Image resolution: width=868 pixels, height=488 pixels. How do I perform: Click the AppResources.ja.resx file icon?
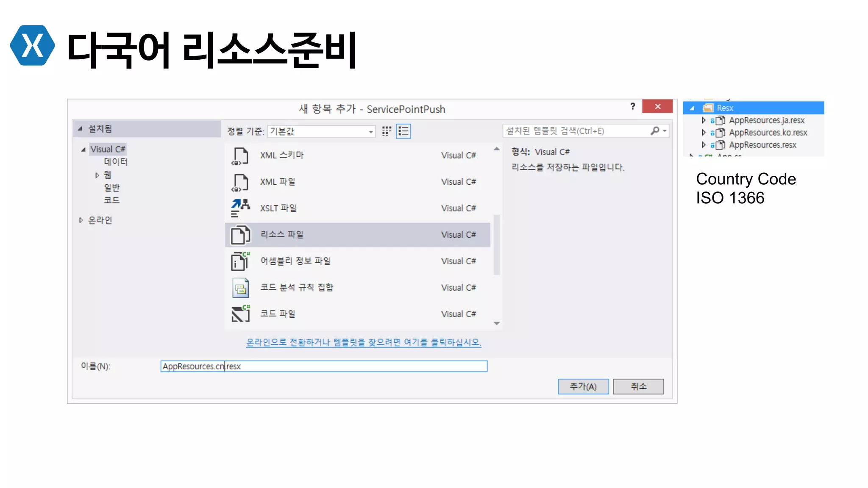(x=721, y=121)
